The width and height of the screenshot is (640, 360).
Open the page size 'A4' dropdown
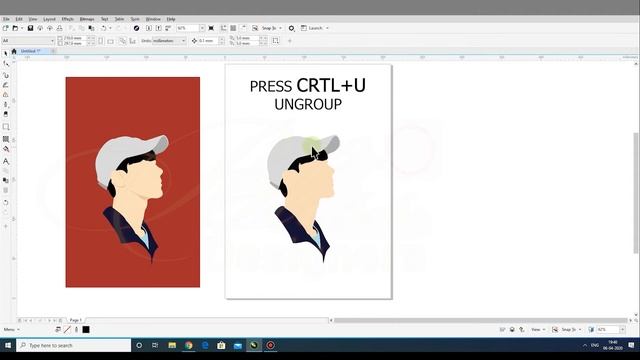tap(52, 41)
